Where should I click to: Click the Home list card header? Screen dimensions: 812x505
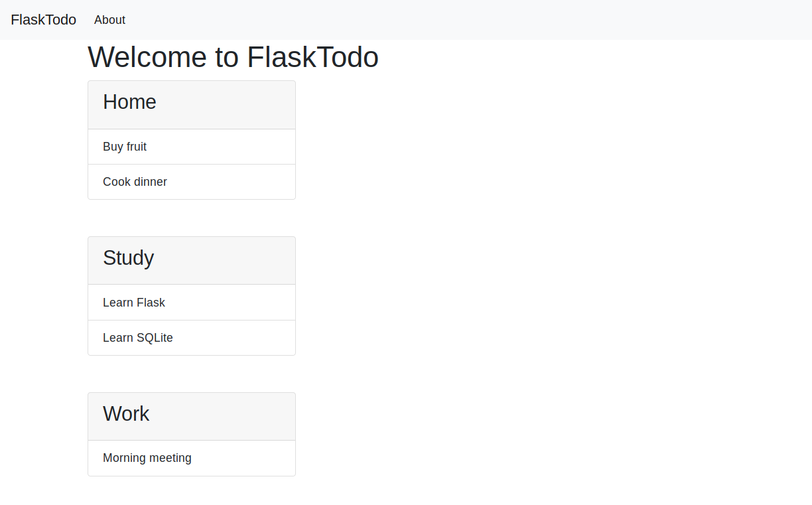[192, 105]
